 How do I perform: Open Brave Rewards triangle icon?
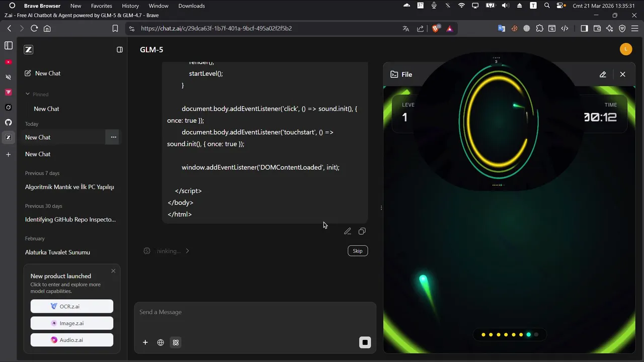click(x=450, y=29)
